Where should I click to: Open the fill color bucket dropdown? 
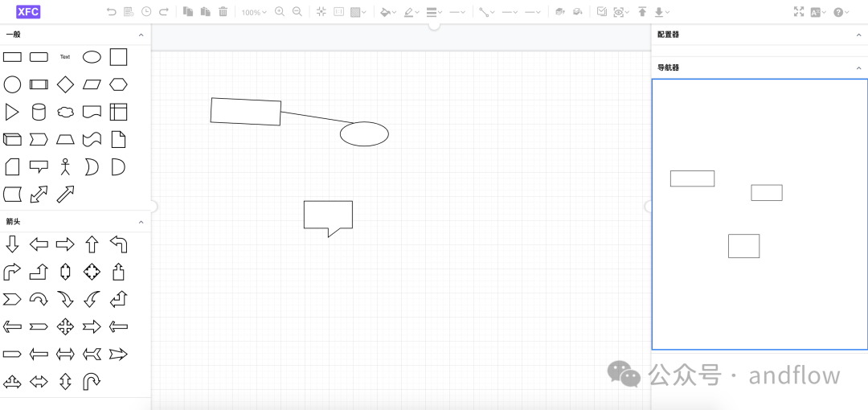tap(388, 12)
